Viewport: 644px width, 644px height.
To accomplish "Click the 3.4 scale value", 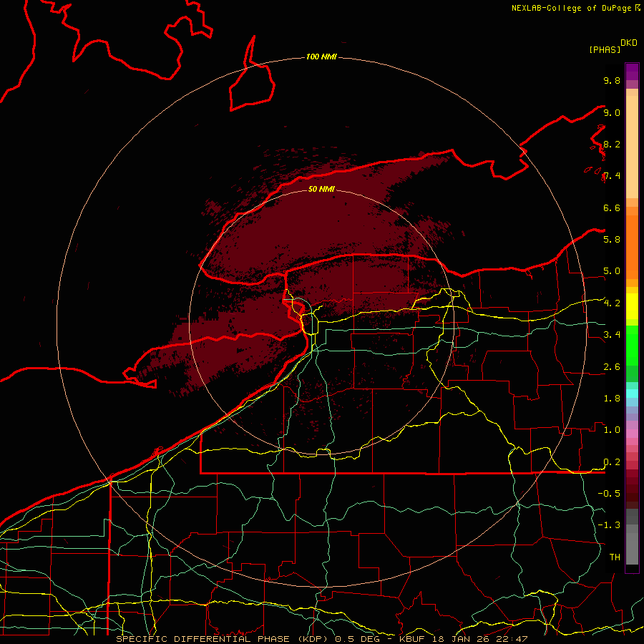I will click(612, 334).
